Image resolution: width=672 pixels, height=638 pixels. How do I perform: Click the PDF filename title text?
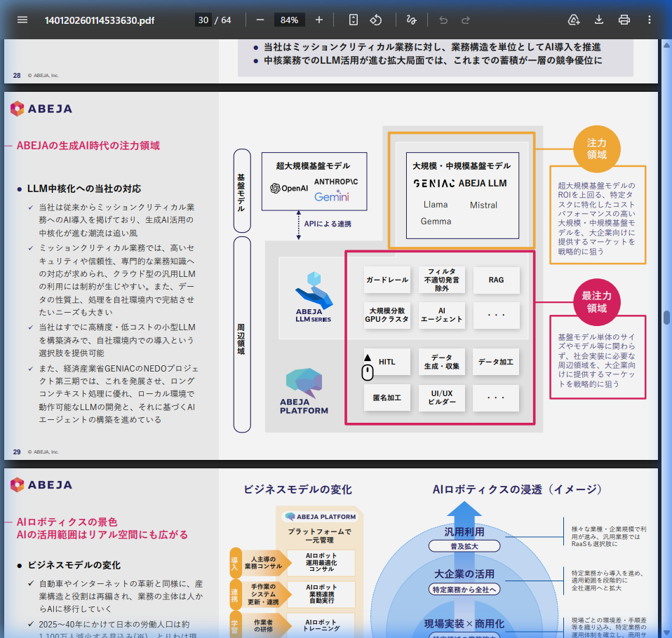(x=99, y=20)
